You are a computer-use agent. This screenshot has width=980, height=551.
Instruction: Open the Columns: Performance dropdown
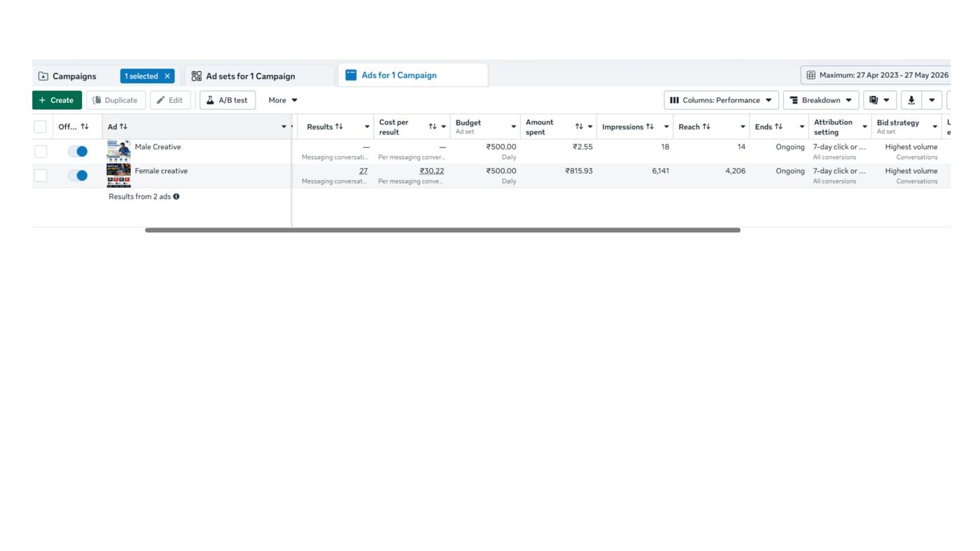[x=721, y=100]
